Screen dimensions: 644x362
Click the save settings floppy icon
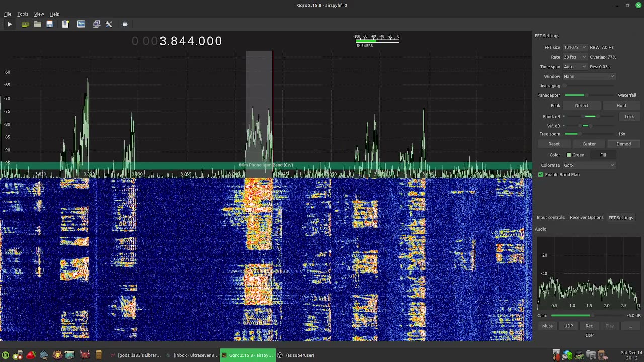[x=49, y=24]
